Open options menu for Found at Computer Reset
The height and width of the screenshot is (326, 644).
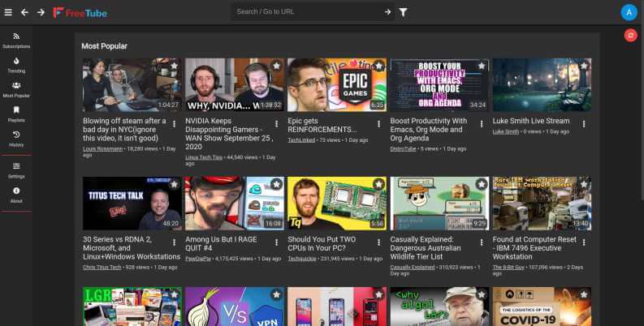pyautogui.click(x=584, y=242)
